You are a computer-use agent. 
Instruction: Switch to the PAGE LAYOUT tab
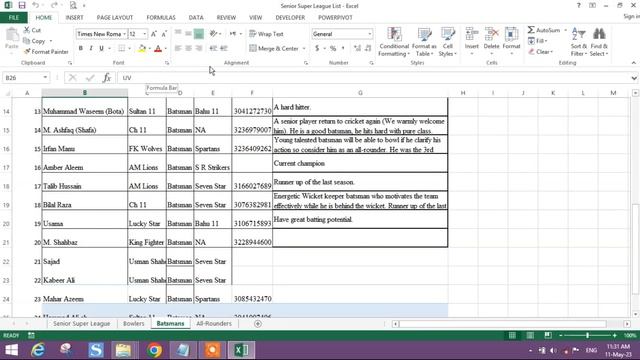(115, 18)
